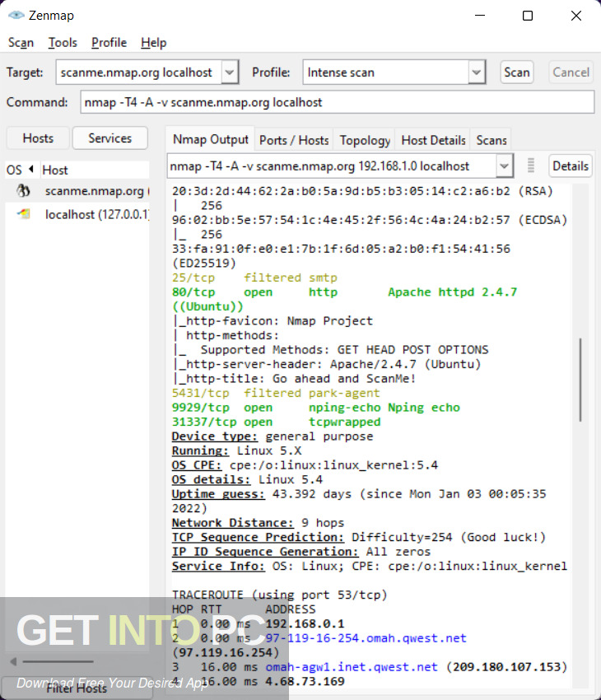Click the 'Running:' Linux 5.X line
601x700 pixels.
pyautogui.click(x=237, y=450)
